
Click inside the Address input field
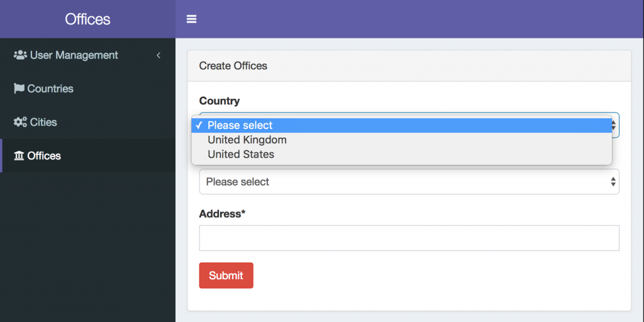[409, 238]
